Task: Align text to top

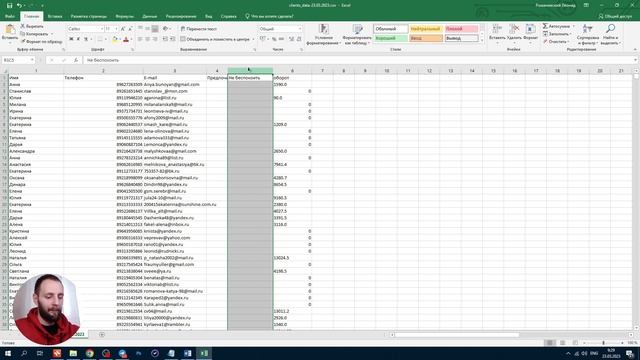Action: [140, 29]
